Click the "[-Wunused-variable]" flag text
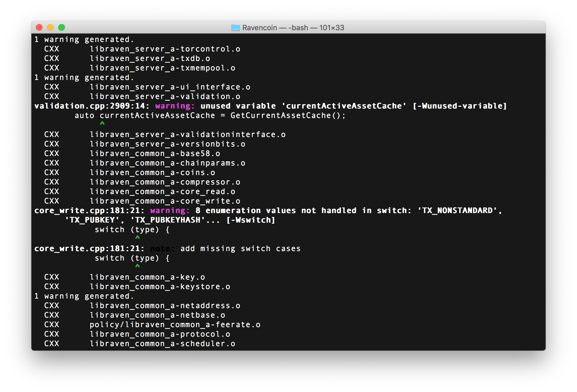 click(459, 106)
